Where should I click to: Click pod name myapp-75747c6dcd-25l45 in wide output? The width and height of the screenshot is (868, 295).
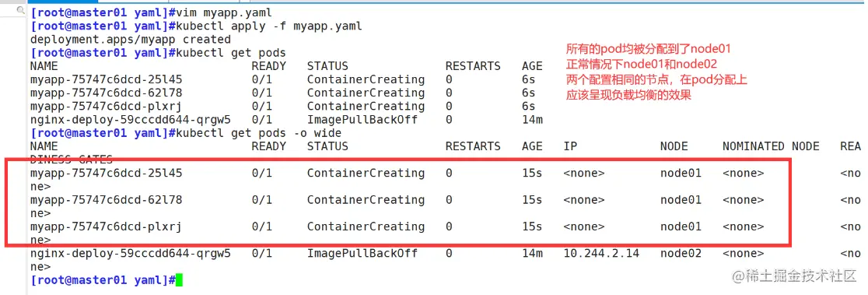[107, 173]
